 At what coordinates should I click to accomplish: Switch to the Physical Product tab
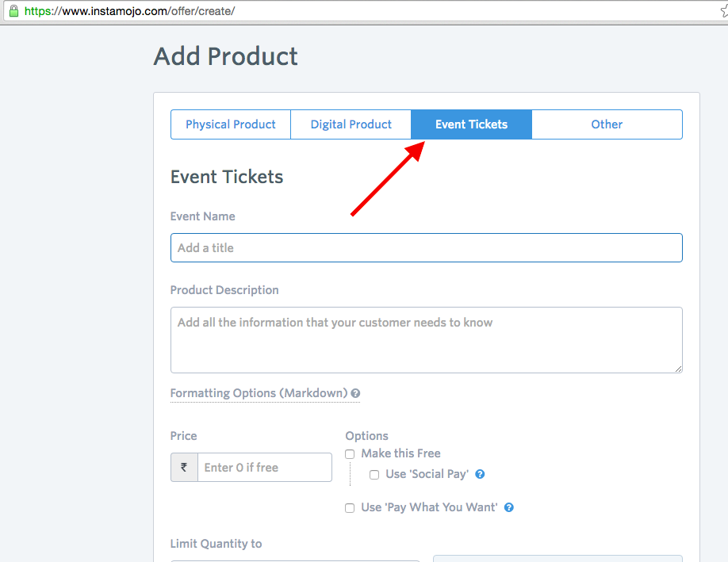231,124
